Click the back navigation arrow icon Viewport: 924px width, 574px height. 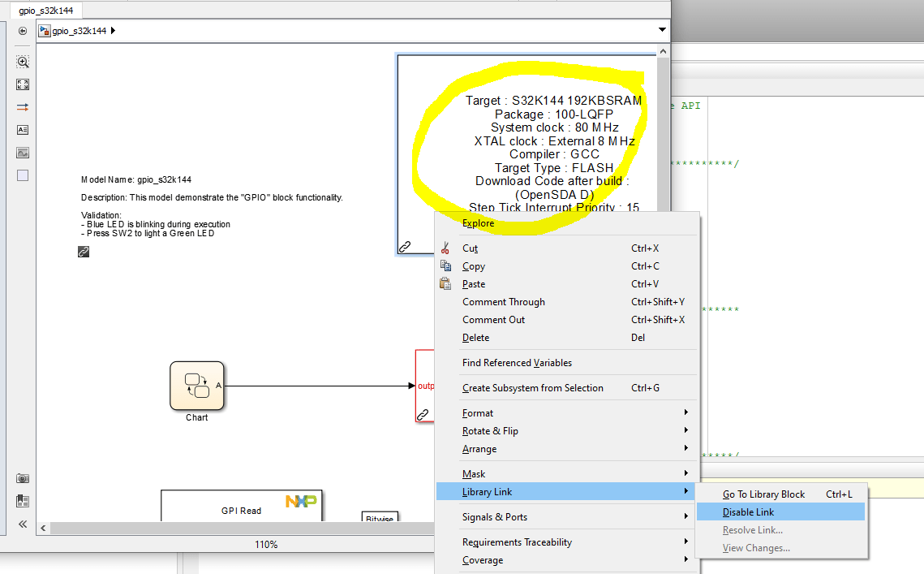click(x=22, y=32)
